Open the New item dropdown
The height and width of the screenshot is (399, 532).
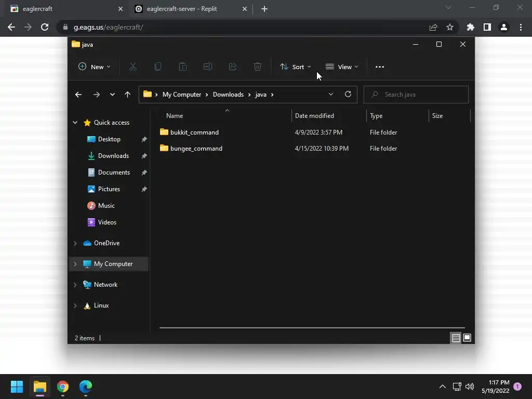coord(95,67)
